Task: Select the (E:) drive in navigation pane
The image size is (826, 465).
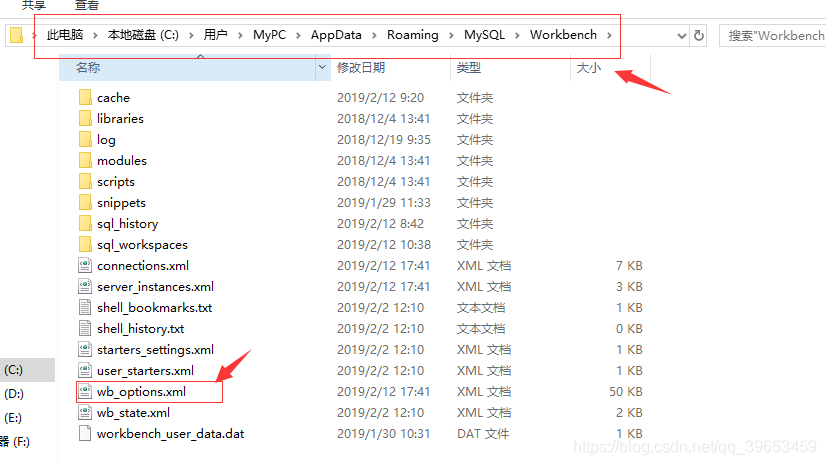Action: coord(13,418)
